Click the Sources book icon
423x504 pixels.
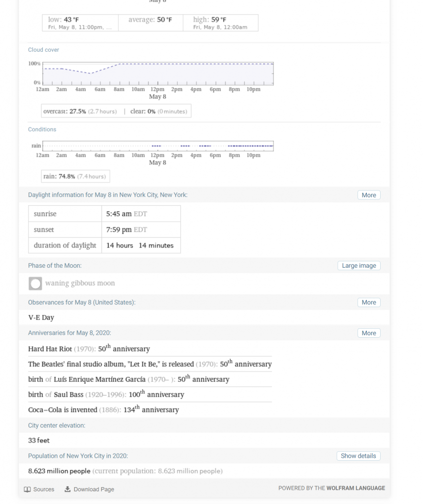[x=28, y=489]
